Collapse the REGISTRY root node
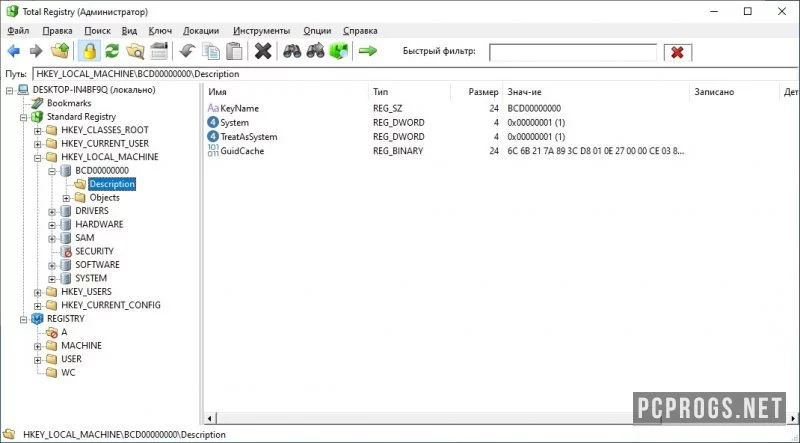This screenshot has height=443, width=800. [x=23, y=319]
